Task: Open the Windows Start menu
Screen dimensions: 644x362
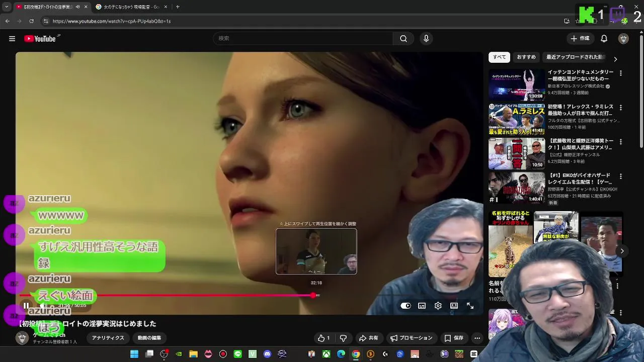Action: point(134,354)
